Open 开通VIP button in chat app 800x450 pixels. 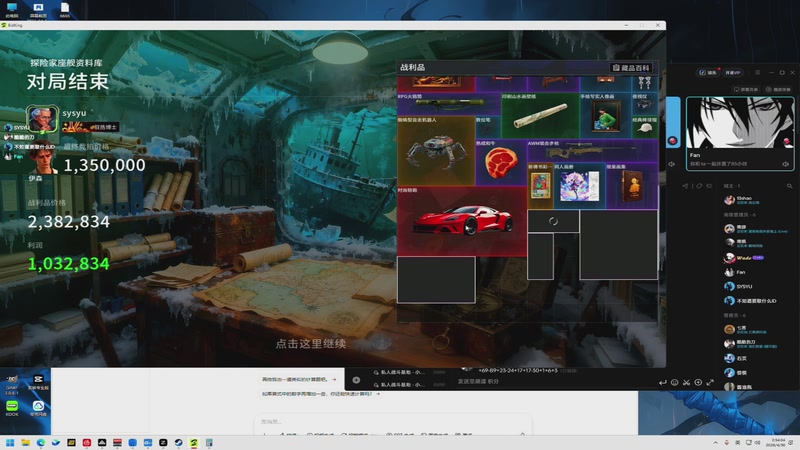click(x=733, y=72)
